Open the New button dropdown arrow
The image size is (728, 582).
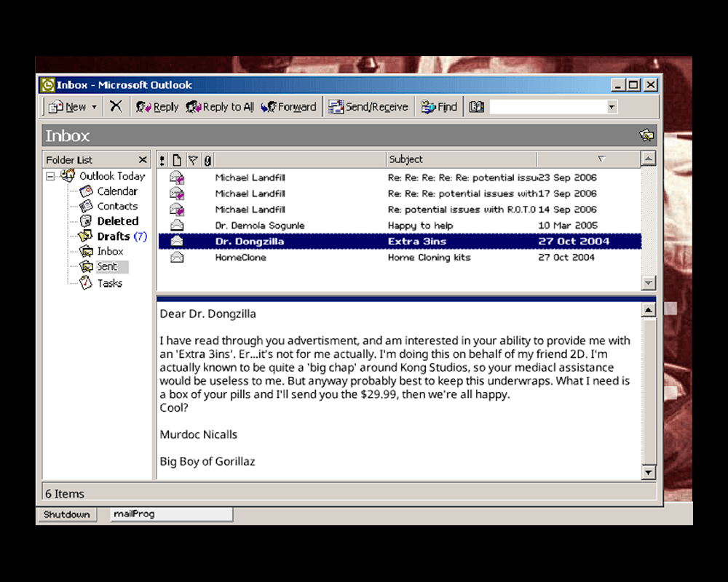pos(94,107)
